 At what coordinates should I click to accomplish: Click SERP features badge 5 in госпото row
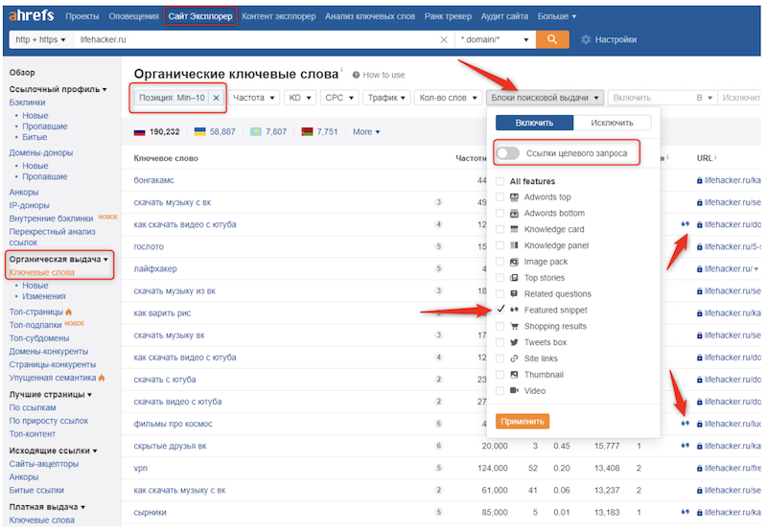point(439,246)
